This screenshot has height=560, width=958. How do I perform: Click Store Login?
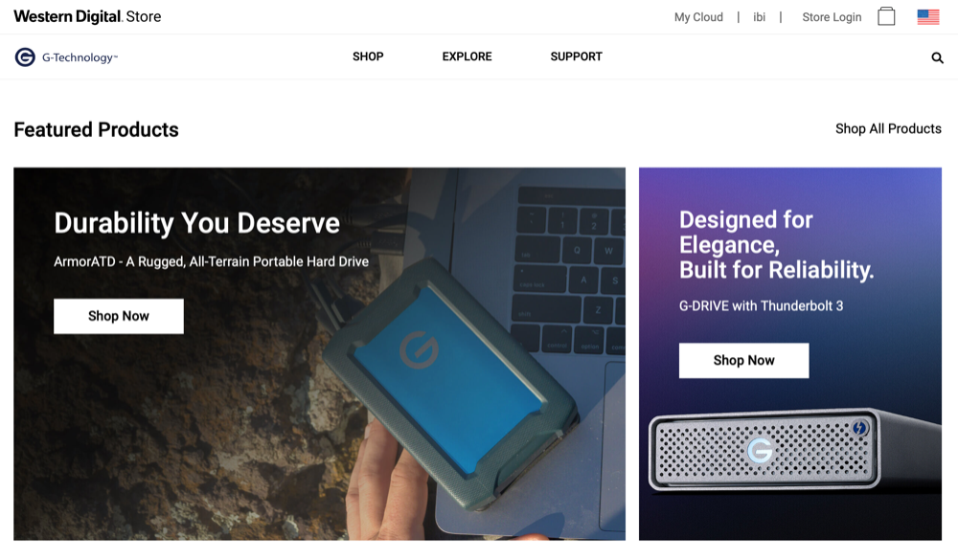click(832, 17)
